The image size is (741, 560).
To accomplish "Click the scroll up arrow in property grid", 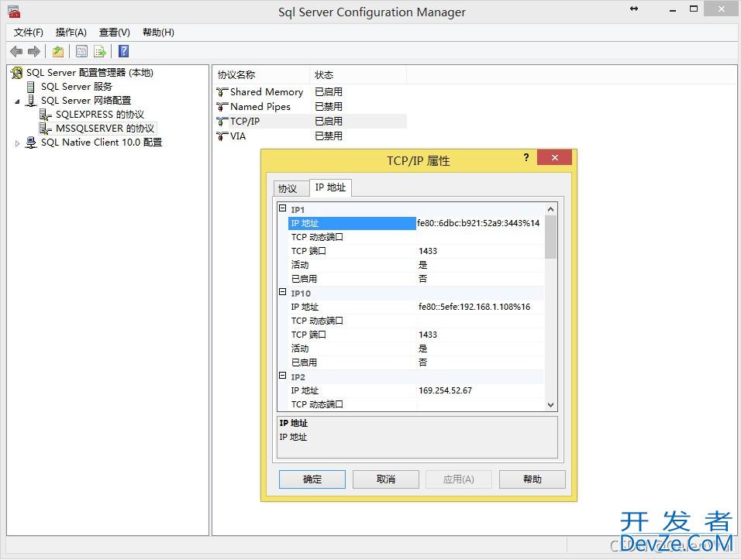I will 550,209.
